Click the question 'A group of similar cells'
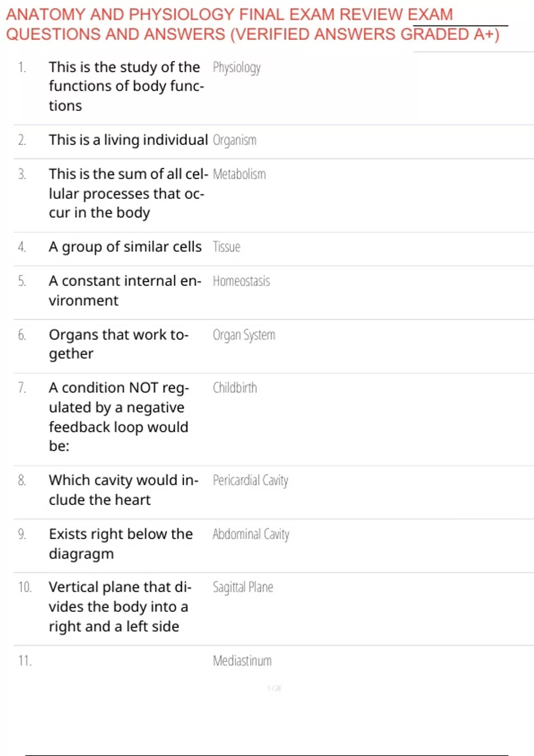Screen dimensions: 534x756 tap(125, 247)
